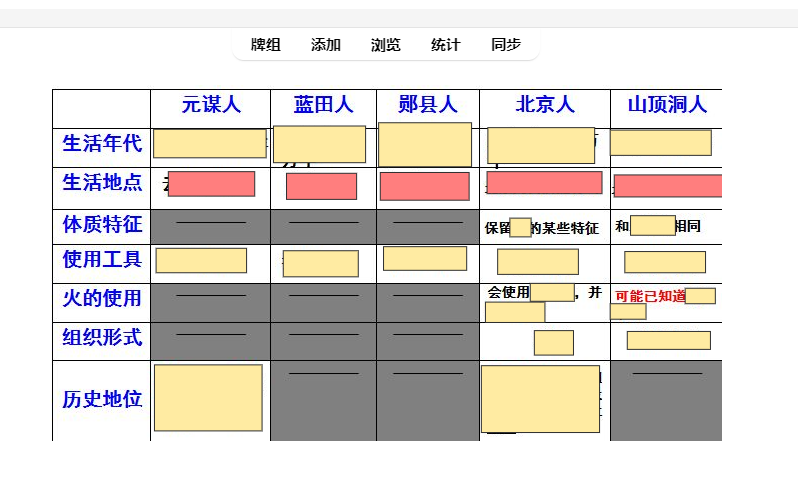Reveal 山顶洞人 使用工具 yellow mask

click(x=665, y=262)
